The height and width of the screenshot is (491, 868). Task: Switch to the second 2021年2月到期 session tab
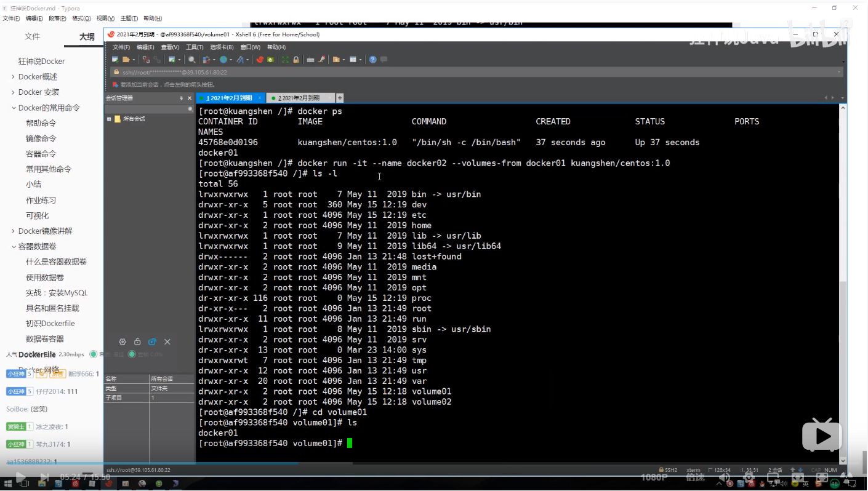pos(299,98)
